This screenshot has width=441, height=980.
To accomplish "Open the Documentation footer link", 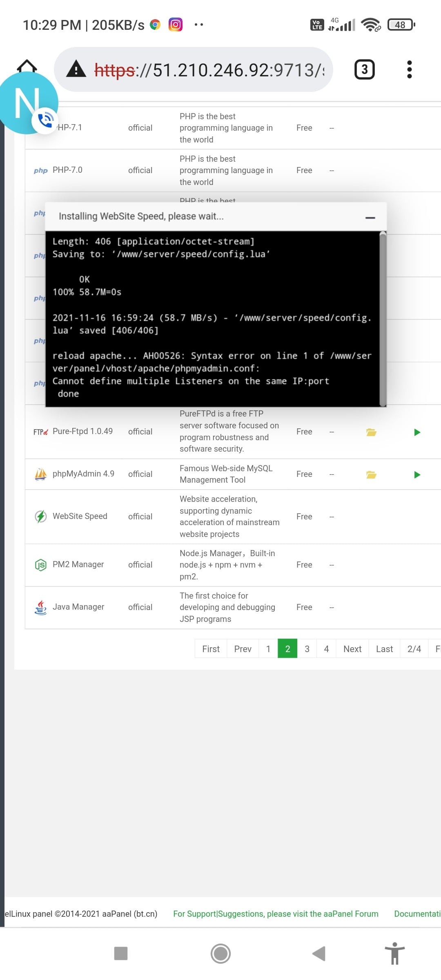I will click(417, 914).
